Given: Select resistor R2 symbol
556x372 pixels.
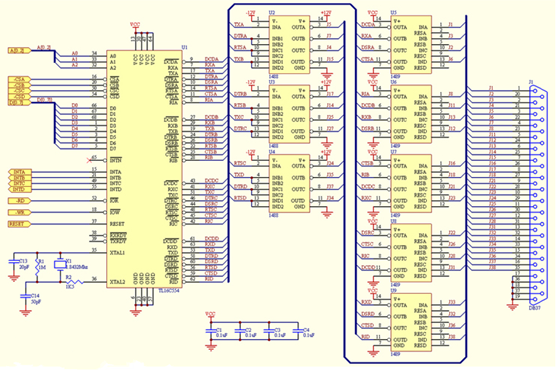Looking at the screenshot, I should [75, 282].
